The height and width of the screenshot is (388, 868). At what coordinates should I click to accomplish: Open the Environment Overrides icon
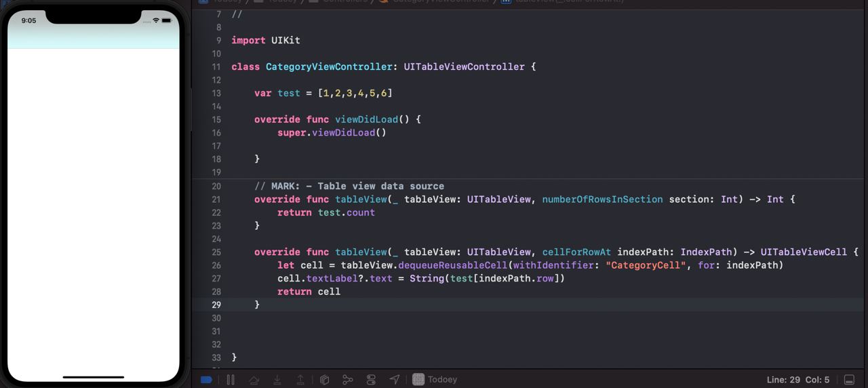click(x=371, y=380)
